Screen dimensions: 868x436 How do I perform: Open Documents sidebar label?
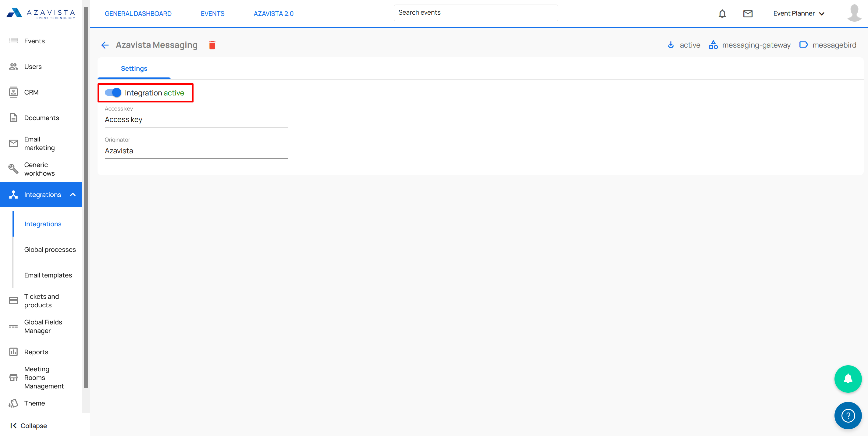pyautogui.click(x=41, y=118)
